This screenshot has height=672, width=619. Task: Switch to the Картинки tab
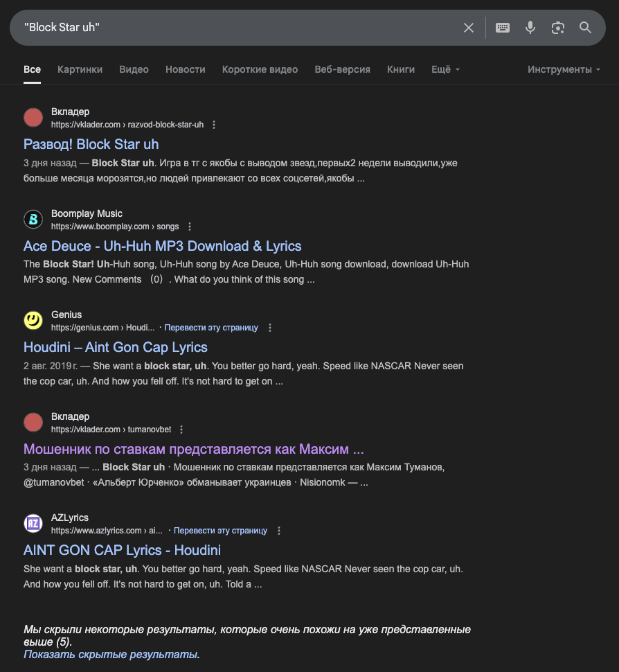(80, 69)
